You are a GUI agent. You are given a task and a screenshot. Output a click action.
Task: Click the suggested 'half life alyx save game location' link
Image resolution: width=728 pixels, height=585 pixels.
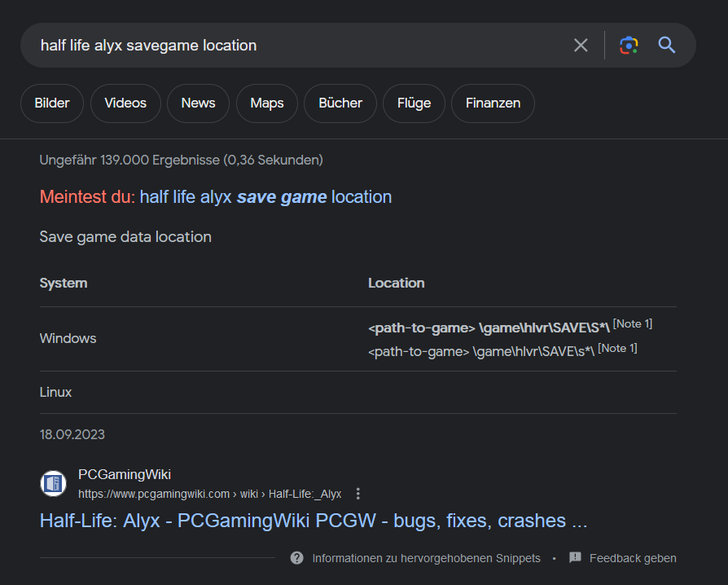click(x=265, y=197)
